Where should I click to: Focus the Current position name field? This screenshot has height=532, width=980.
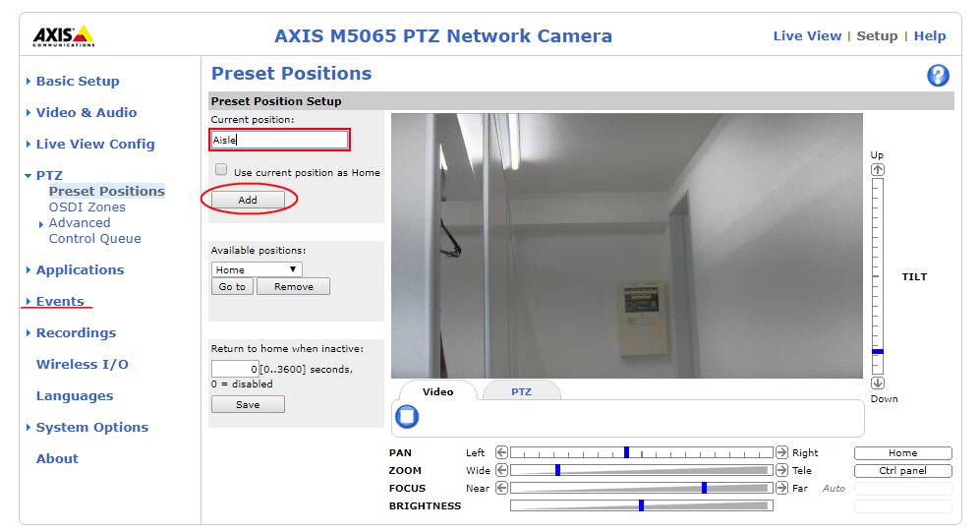click(279, 140)
